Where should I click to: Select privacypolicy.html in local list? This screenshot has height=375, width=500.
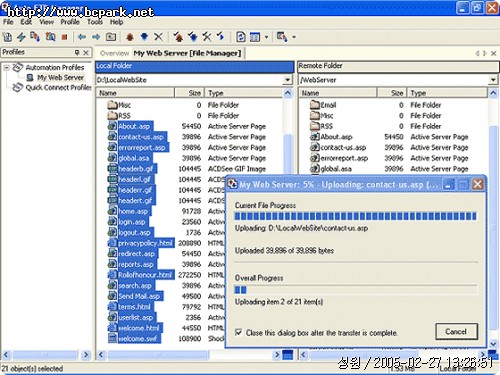pyautogui.click(x=145, y=243)
